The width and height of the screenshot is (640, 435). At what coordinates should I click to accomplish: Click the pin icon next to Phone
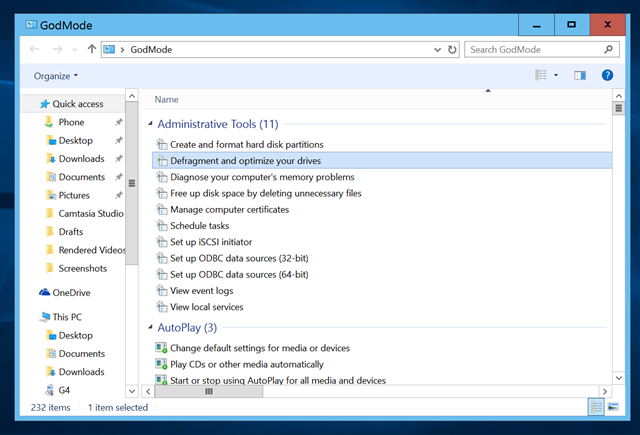click(118, 122)
